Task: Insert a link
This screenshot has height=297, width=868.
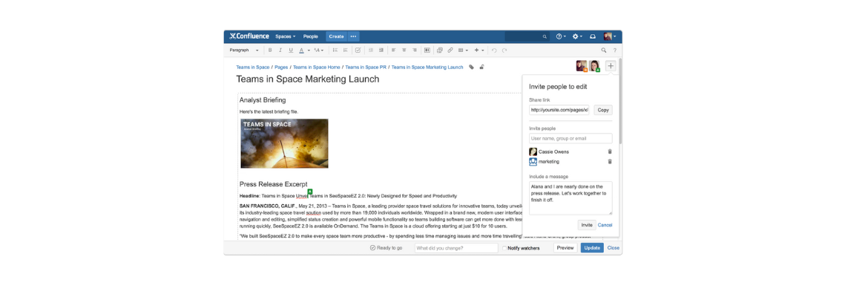Action: click(450, 50)
